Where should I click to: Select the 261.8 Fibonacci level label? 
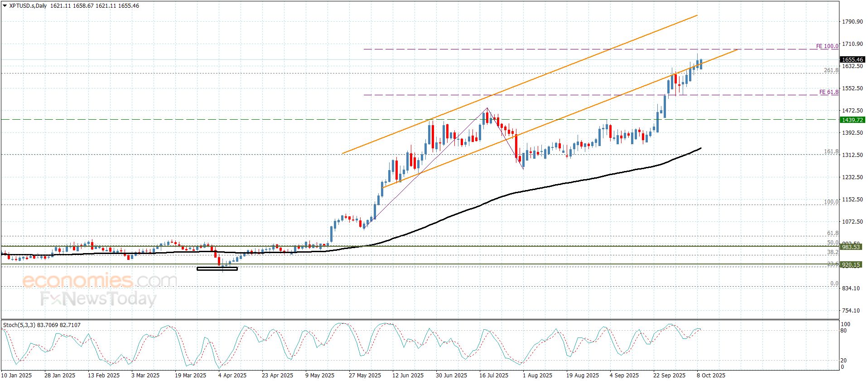831,70
